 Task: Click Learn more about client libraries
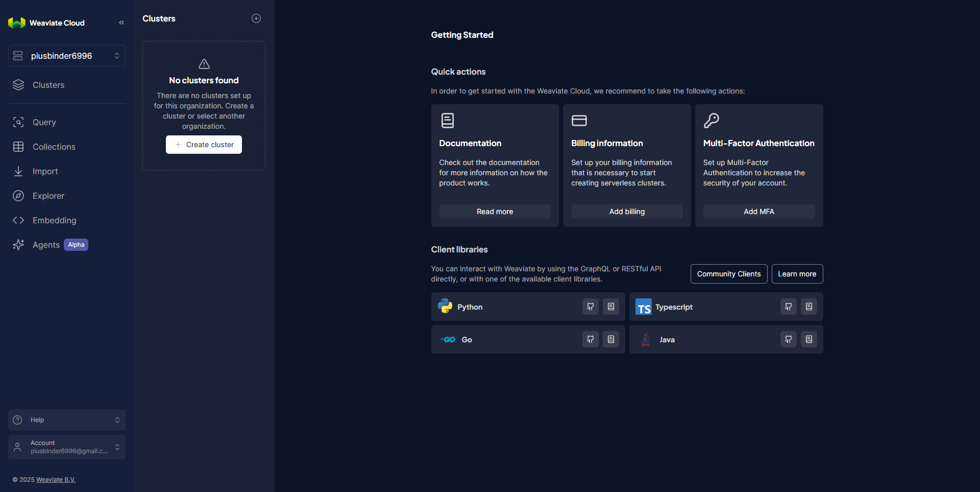[797, 274]
